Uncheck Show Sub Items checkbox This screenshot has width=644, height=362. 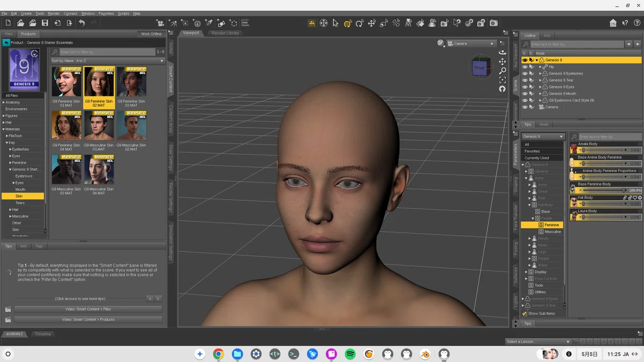[x=525, y=313]
